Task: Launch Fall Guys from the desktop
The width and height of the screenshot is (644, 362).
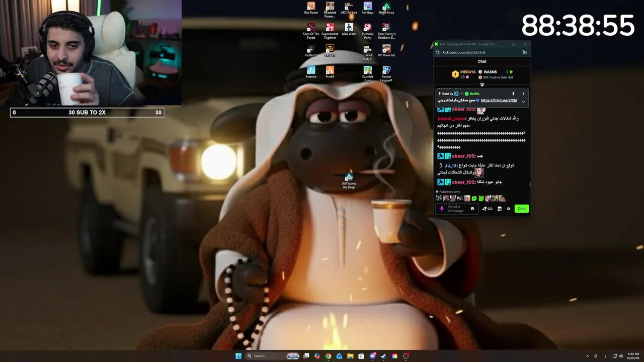Action: coord(368,8)
